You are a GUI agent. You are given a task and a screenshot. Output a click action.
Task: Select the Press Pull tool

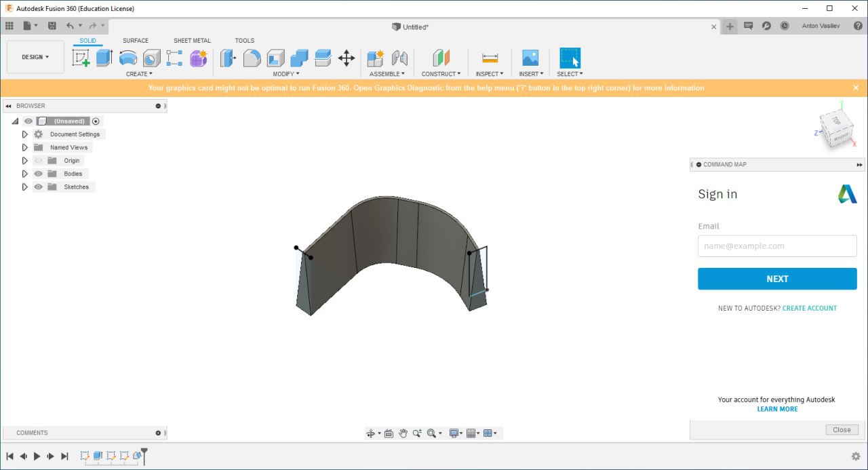point(228,58)
